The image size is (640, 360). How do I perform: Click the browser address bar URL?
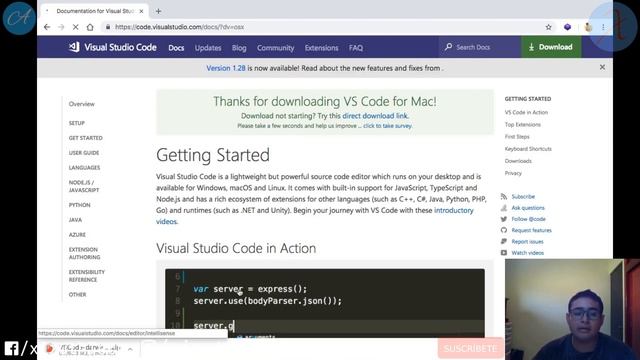coord(180,27)
